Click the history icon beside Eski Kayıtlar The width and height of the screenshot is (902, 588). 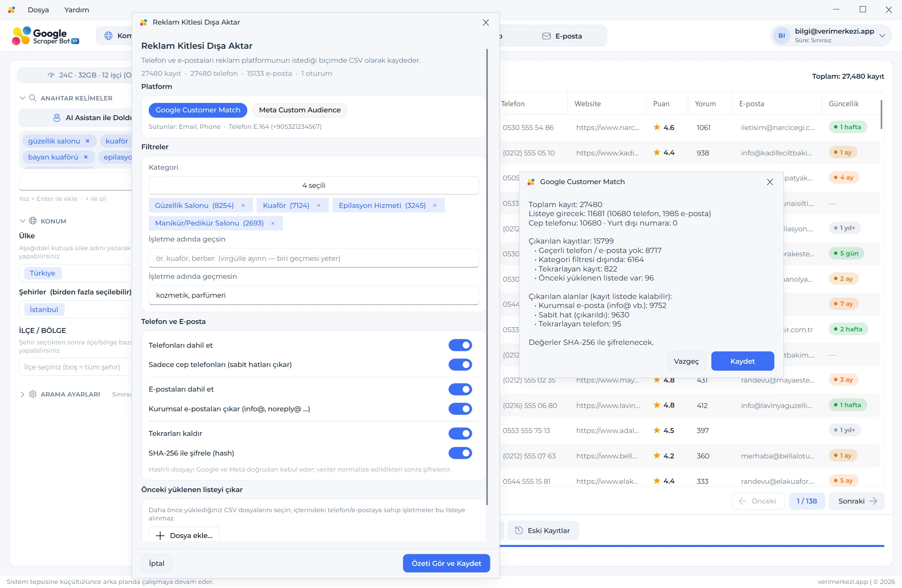coord(519,531)
